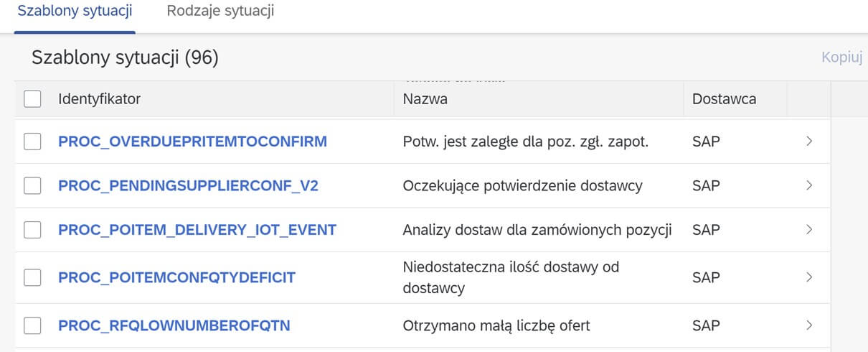
Task: Open details arrow for PROC_POITEM_DELIVERY_IOT_EVENT row
Action: tap(808, 230)
